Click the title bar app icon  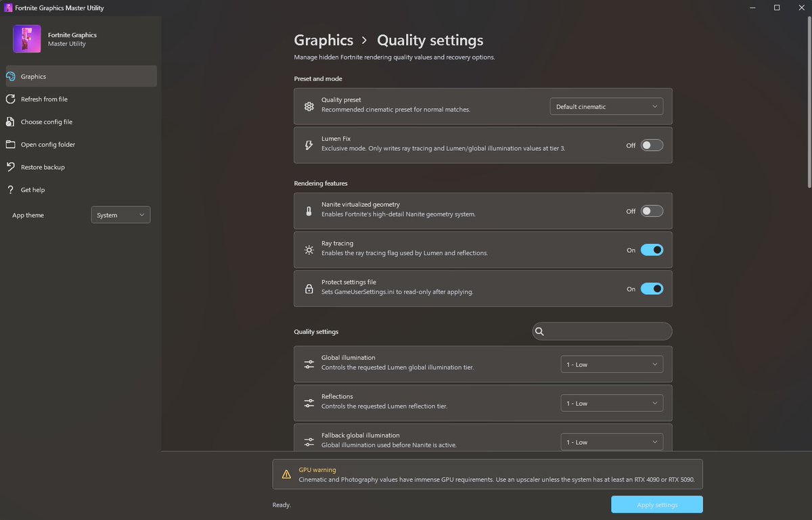pyautogui.click(x=9, y=7)
